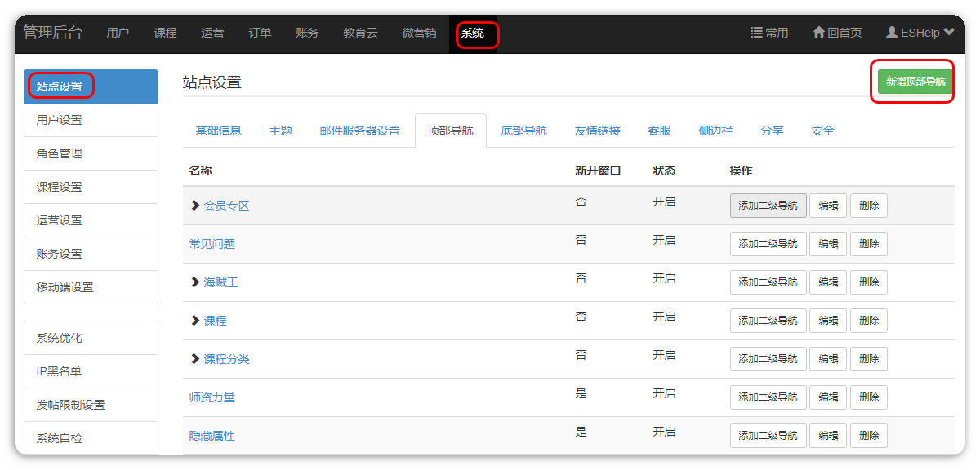Expand the 海贼王 row chevron
Screen dimensions: 980x470
(195, 282)
